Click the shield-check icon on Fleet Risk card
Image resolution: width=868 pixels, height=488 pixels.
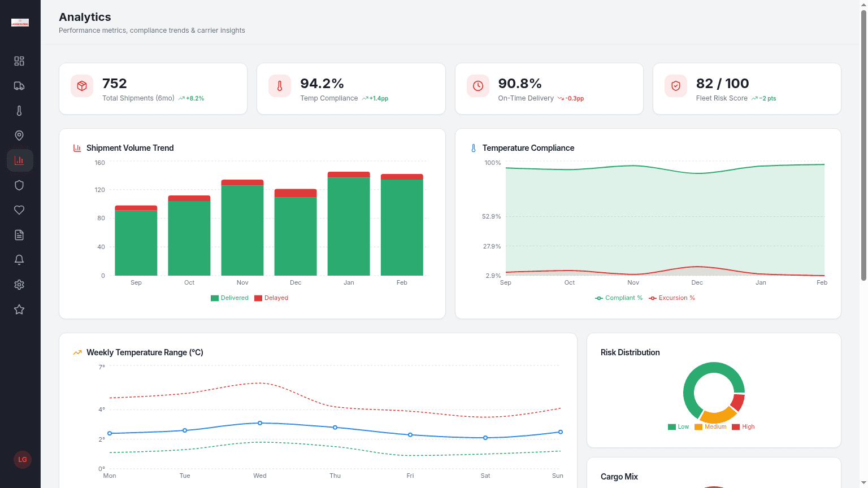676,86
